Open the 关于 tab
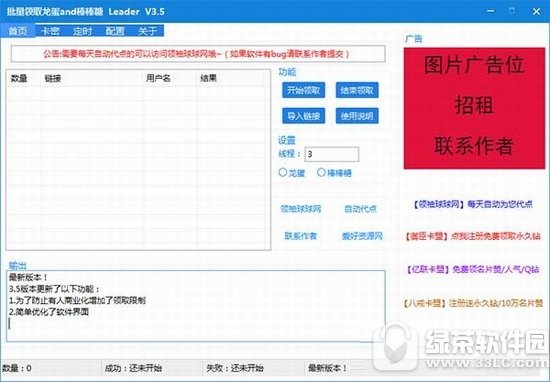The height and width of the screenshot is (382, 550). (147, 31)
